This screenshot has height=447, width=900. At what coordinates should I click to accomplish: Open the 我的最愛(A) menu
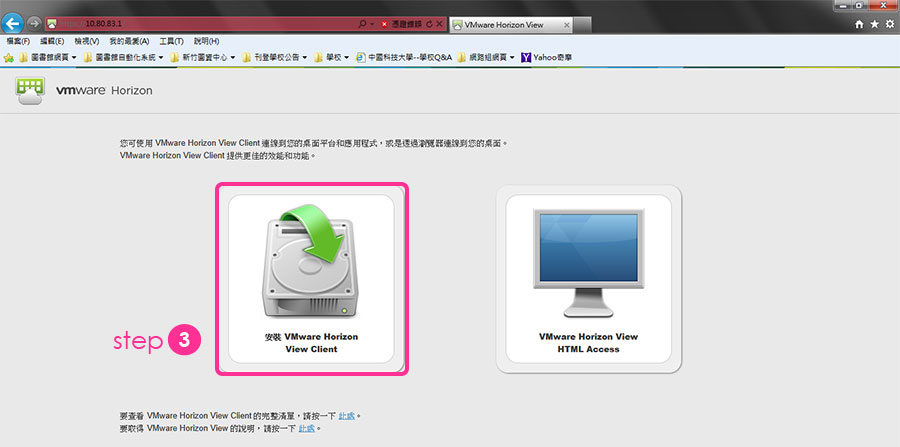click(129, 41)
